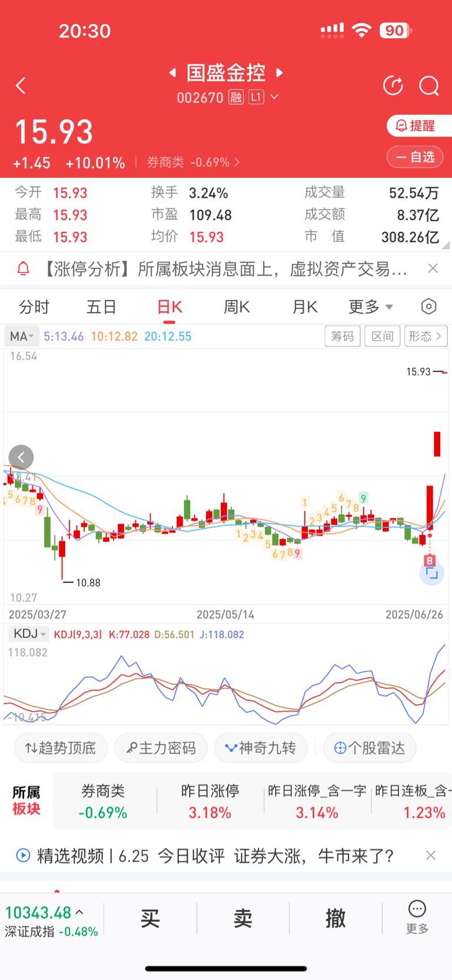452x980 pixels.
Task: Tap the current price 15.93
Action: tap(54, 132)
